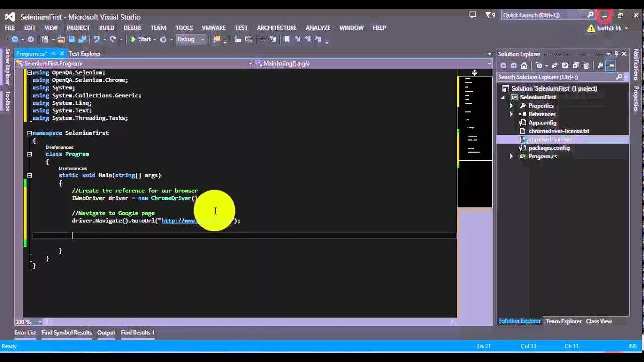Click the green Start debugging button
Viewport: 644px width, 362px height.
point(141,39)
